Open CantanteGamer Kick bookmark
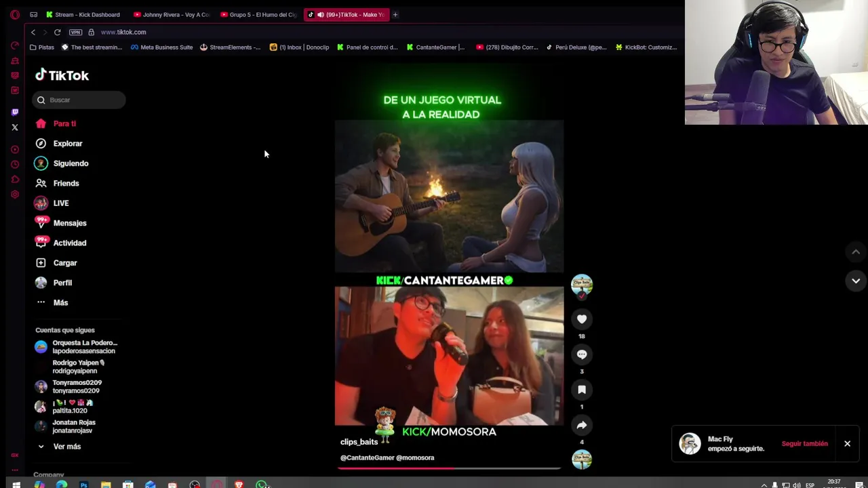 click(x=435, y=47)
